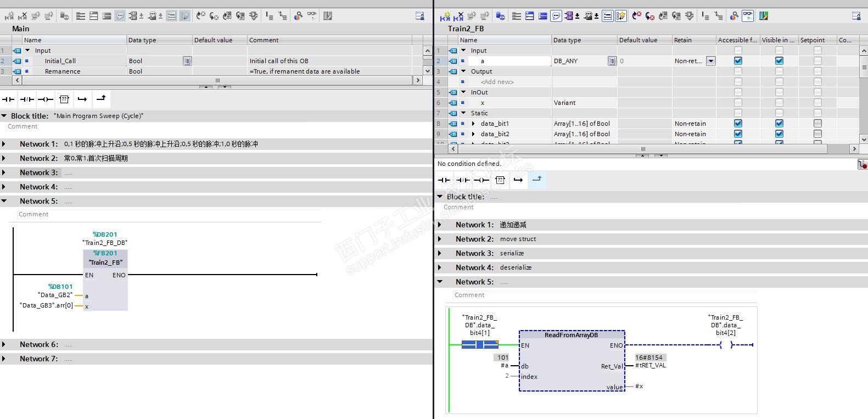The height and width of the screenshot is (419, 868).
Task: Expand Network 6 in Main block
Action: [4, 344]
